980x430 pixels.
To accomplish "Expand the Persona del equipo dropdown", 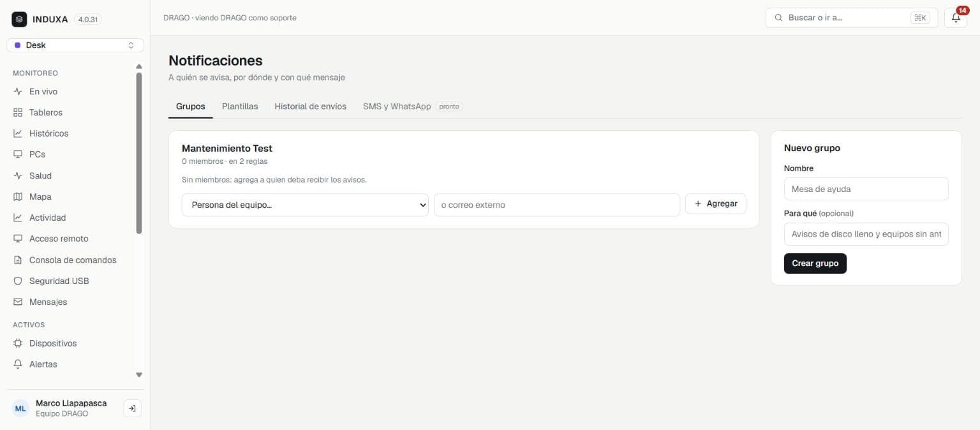I will click(x=305, y=205).
